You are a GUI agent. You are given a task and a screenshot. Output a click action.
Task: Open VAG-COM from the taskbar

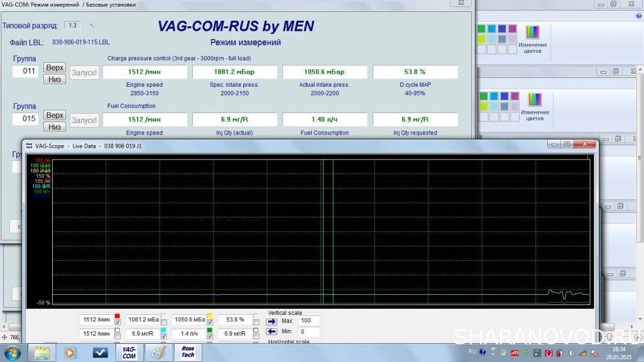129,352
